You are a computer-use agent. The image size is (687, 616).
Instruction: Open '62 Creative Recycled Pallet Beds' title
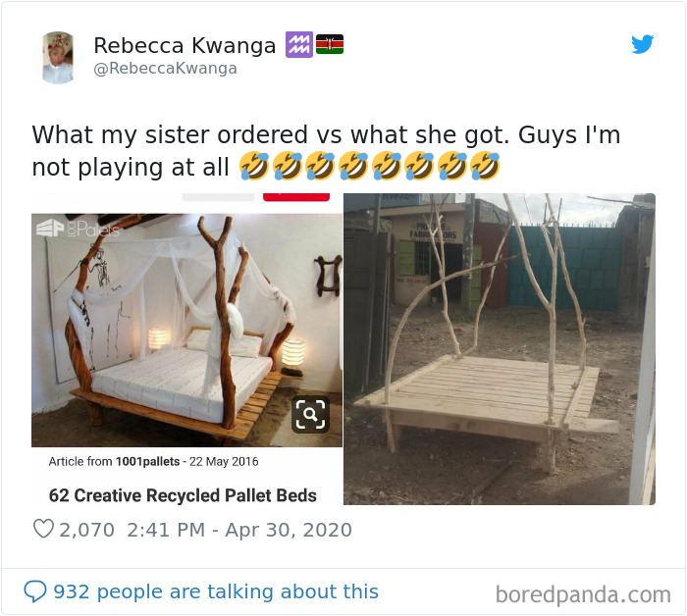point(183,495)
